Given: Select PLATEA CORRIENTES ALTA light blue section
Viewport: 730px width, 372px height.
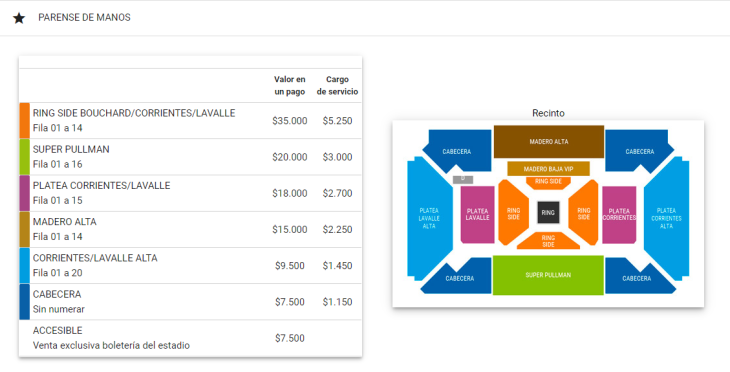Looking at the screenshot, I should pos(666,218).
